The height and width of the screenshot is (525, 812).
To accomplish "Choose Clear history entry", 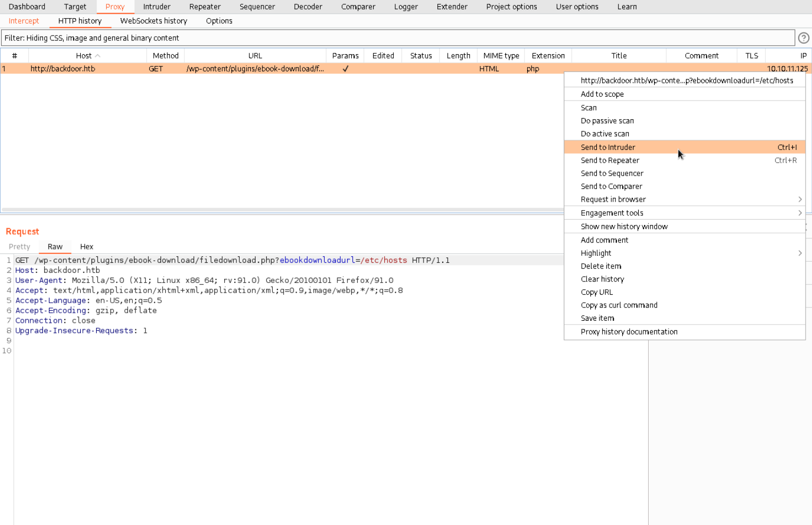I will (x=684, y=279).
